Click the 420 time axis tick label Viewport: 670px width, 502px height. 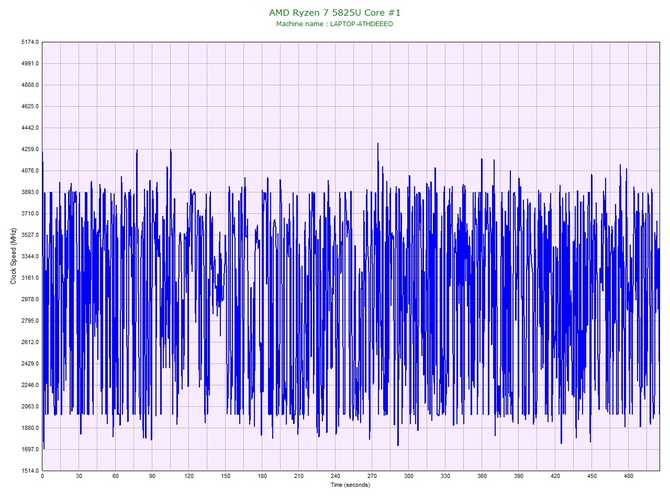coord(555,476)
